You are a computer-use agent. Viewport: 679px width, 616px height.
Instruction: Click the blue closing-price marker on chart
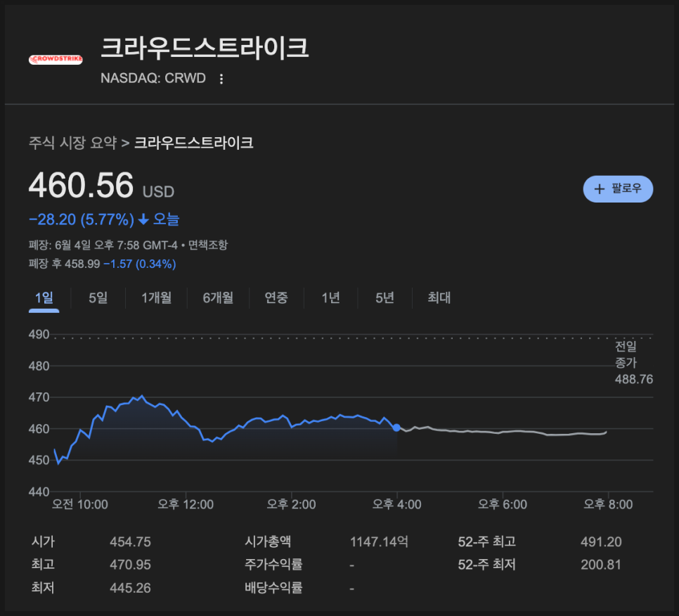pyautogui.click(x=396, y=428)
